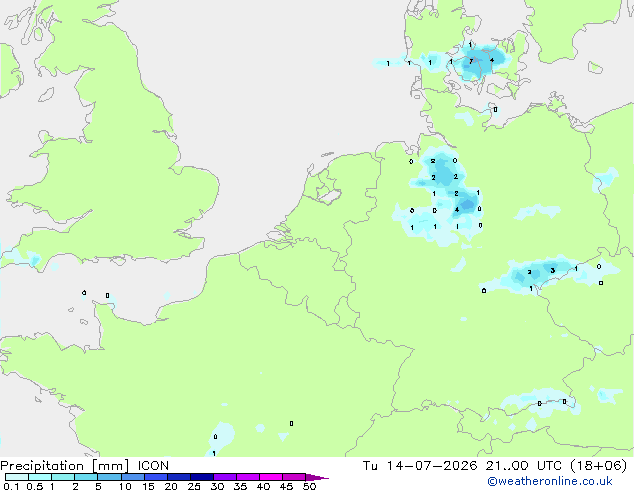Click the legend value '0.1'
This screenshot has width=634, height=490.
(11, 486)
